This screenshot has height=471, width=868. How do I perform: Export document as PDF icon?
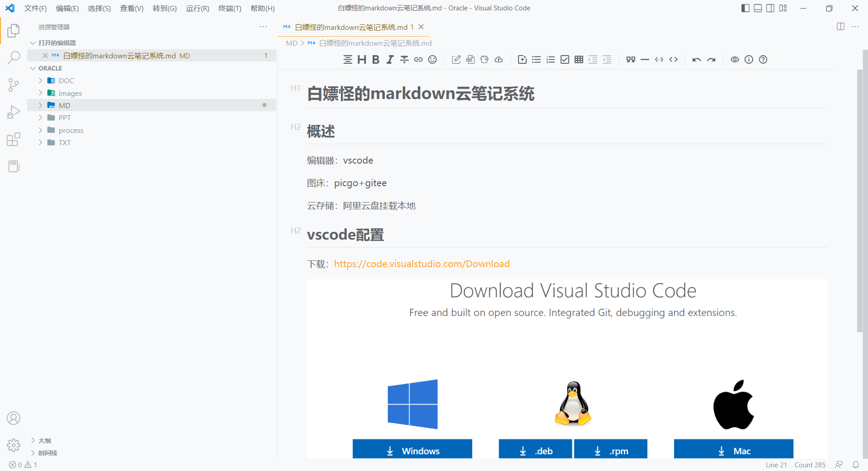click(x=470, y=60)
